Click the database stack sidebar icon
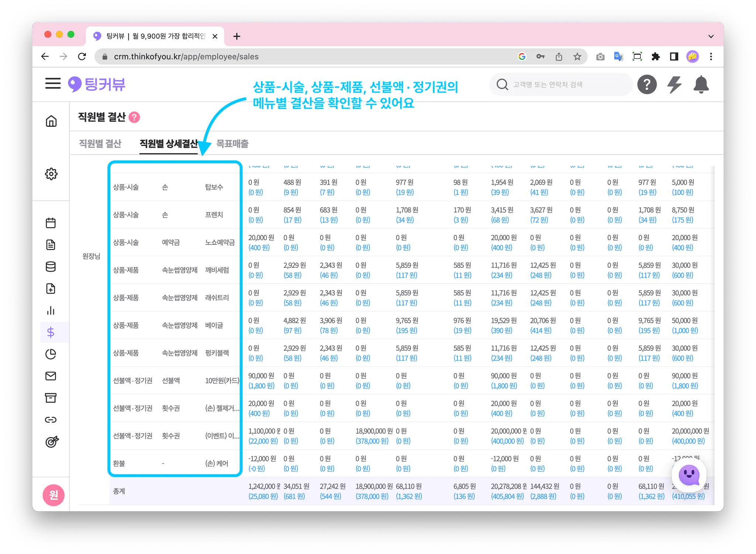Image resolution: width=756 pixels, height=554 pixels. (51, 267)
